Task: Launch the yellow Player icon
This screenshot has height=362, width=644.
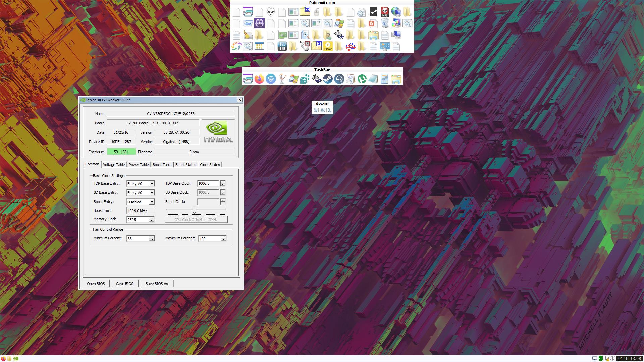Action: [328, 46]
